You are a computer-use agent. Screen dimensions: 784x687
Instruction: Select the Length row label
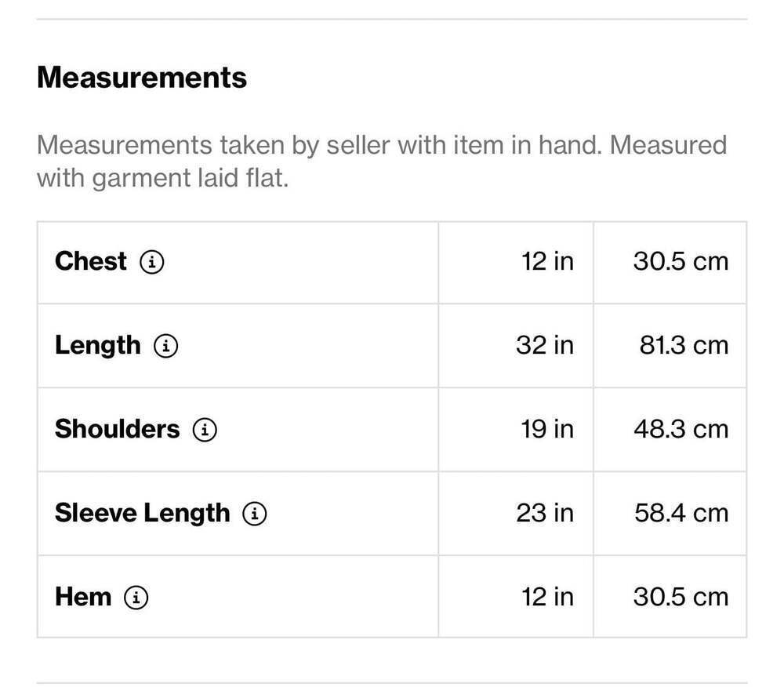click(x=97, y=347)
